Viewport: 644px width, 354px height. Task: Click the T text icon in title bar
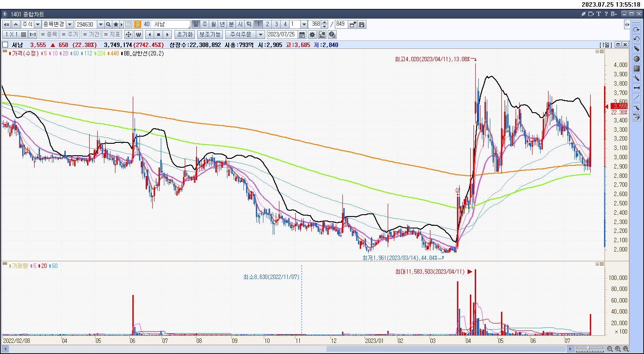pos(599,14)
